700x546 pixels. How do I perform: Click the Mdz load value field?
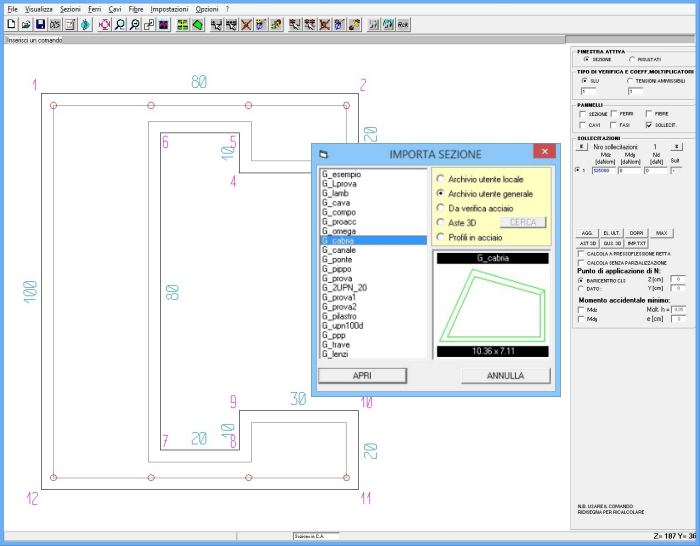point(604,171)
